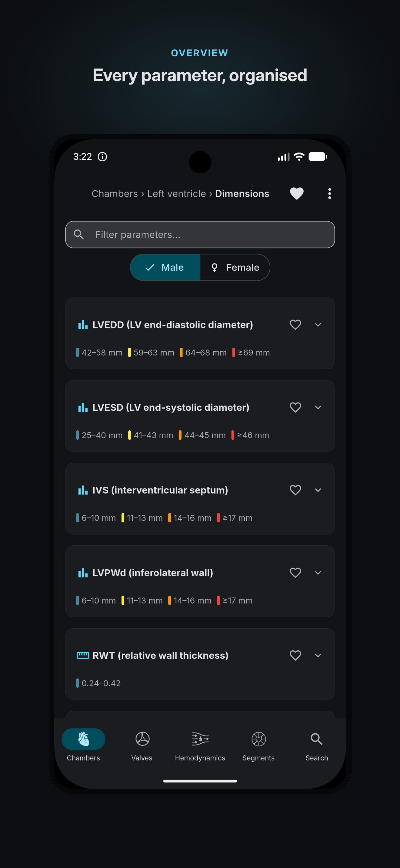Select the Male segment button
This screenshot has width=400, height=868.
[x=165, y=268]
